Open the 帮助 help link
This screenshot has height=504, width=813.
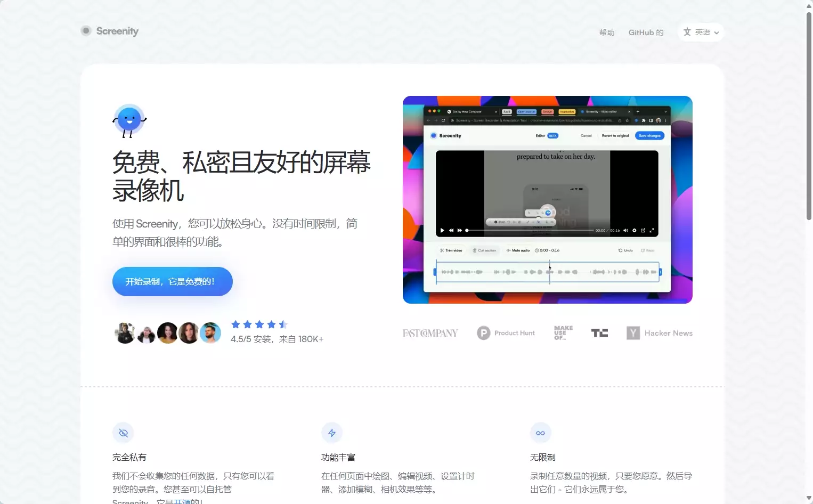tap(607, 32)
